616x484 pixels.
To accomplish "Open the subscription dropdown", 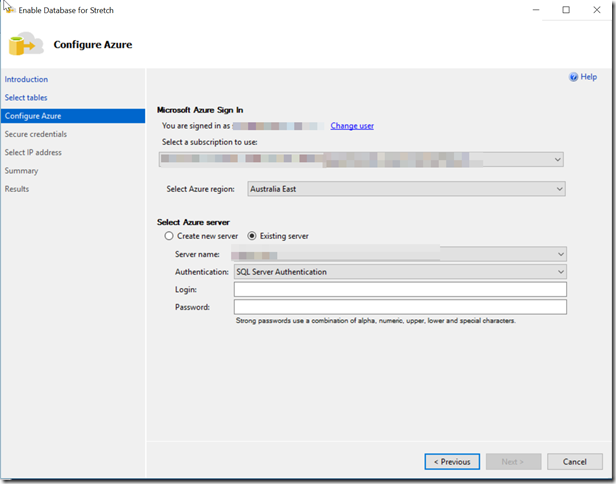I will click(361, 160).
